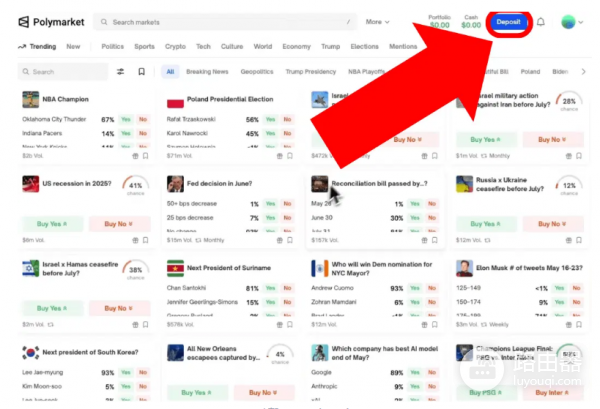Viewport: 600px width, 409px height.
Task: Click Buy Yes on US recession card
Action: pos(52,223)
